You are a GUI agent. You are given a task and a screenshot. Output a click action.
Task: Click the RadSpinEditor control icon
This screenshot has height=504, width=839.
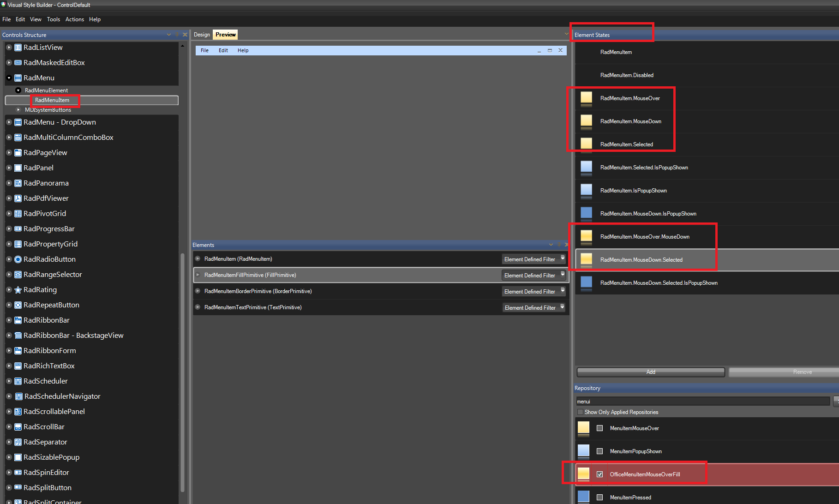(18, 473)
